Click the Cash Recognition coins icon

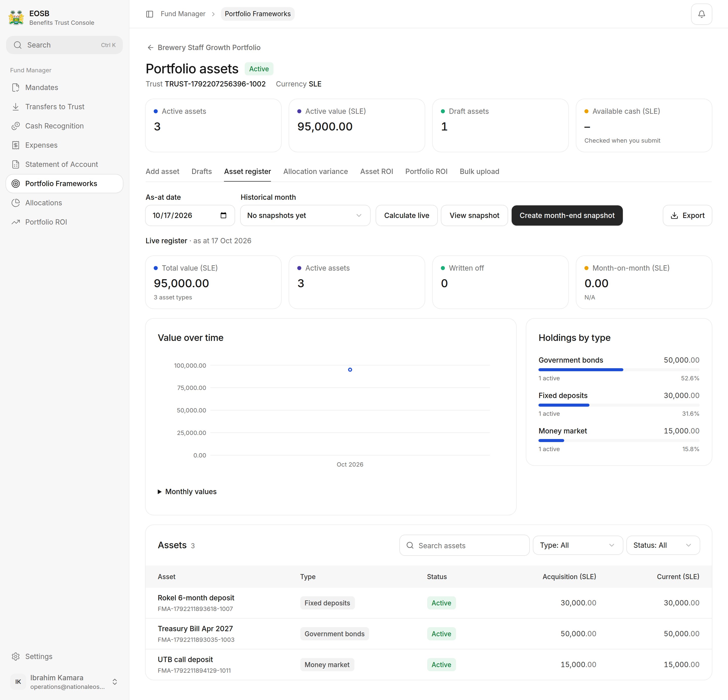coord(16,126)
